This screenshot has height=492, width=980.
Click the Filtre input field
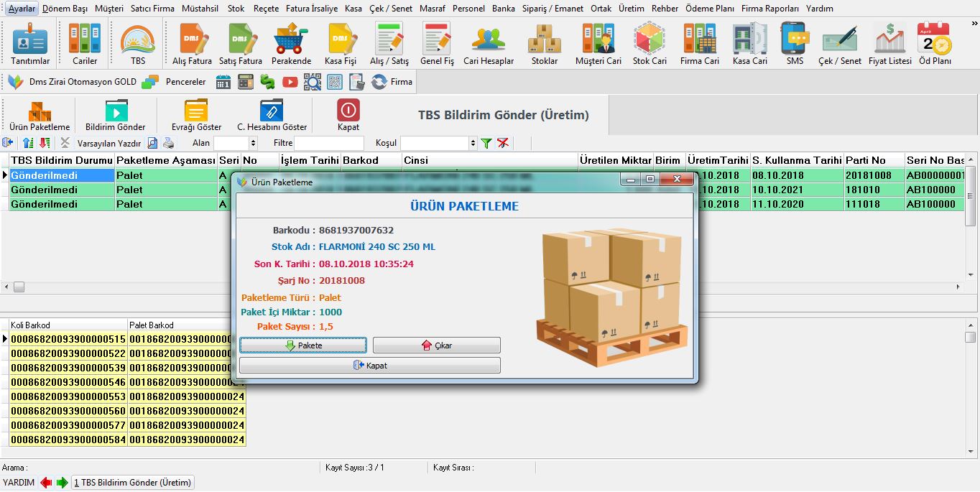coord(329,144)
